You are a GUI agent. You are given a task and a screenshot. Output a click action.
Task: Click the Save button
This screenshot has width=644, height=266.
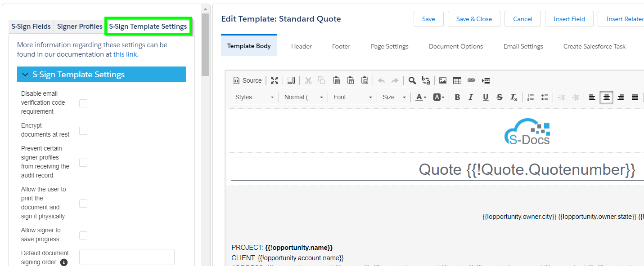pyautogui.click(x=428, y=19)
